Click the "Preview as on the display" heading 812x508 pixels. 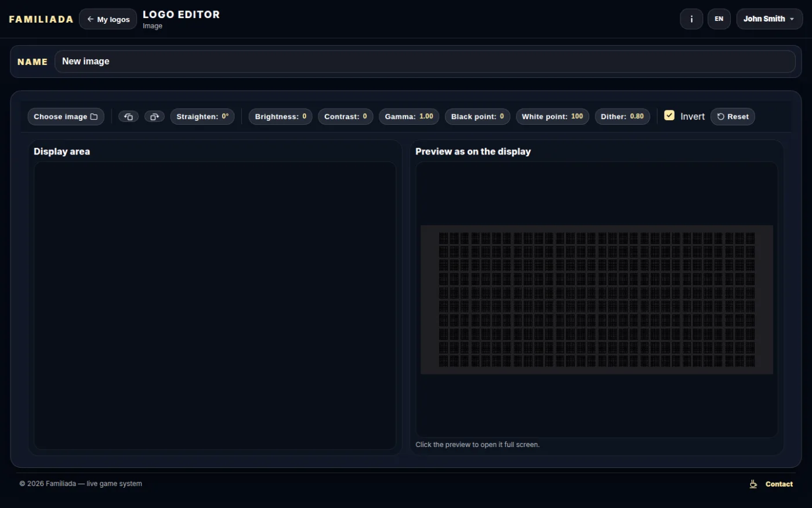coord(473,152)
